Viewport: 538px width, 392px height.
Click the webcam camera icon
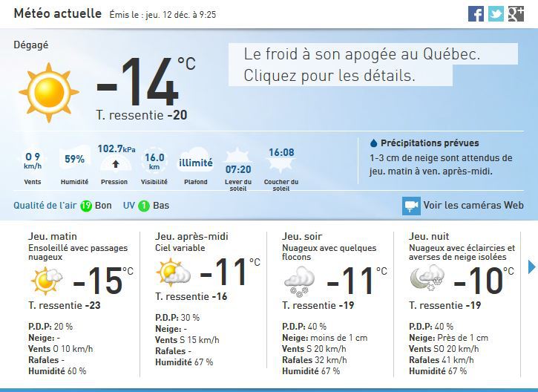pos(411,206)
